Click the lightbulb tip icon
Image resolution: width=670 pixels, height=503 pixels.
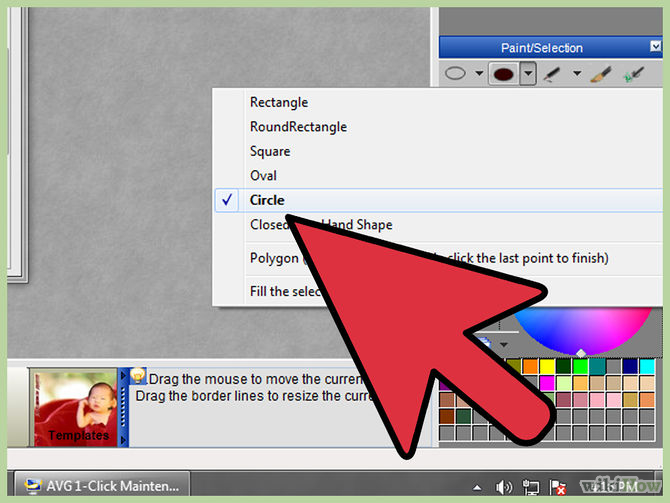coord(138,375)
